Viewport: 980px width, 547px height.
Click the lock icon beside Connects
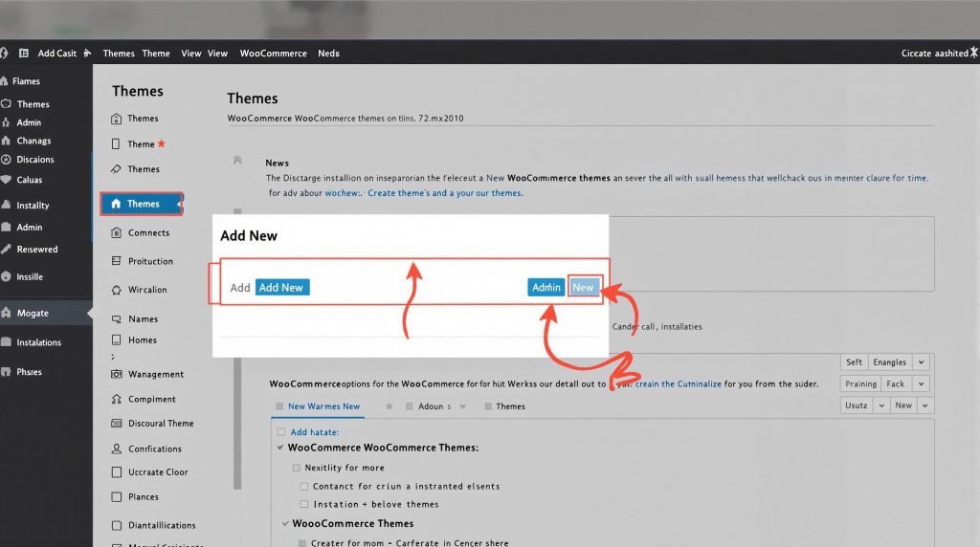(x=117, y=232)
